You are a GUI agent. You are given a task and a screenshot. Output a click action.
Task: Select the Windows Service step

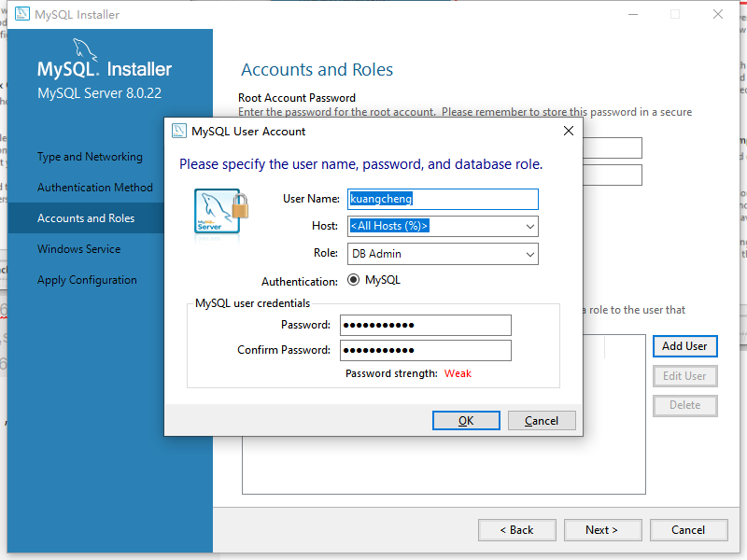(x=81, y=248)
